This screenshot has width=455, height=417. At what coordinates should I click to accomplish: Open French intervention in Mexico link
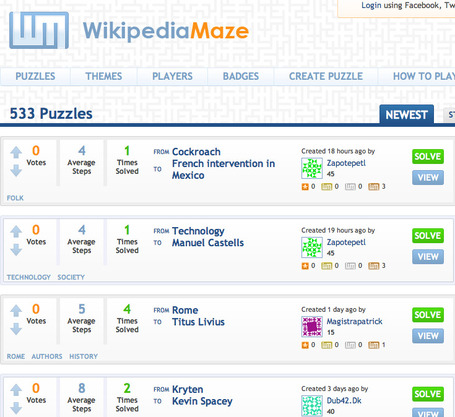click(x=223, y=169)
